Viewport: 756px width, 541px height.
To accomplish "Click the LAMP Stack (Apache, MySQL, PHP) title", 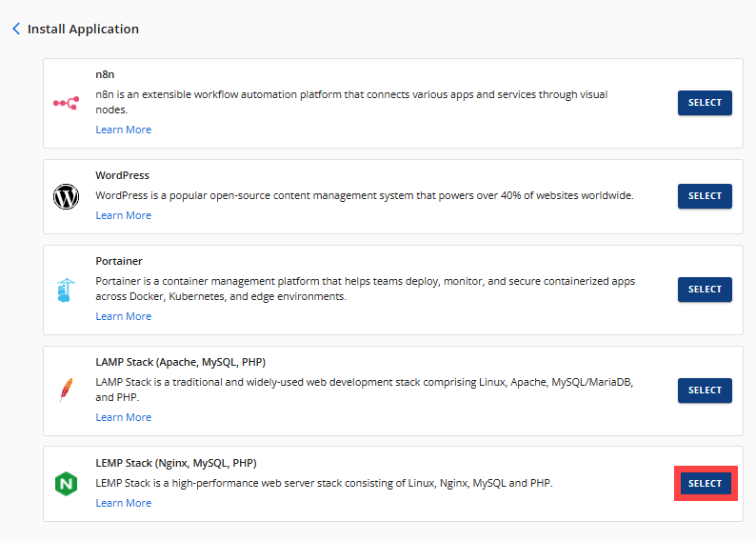I will 180,362.
